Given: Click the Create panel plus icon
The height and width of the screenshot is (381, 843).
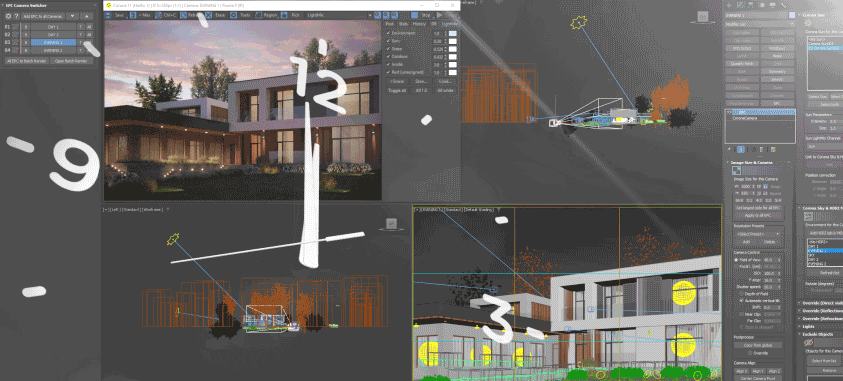Looking at the screenshot, I should [x=729, y=5].
